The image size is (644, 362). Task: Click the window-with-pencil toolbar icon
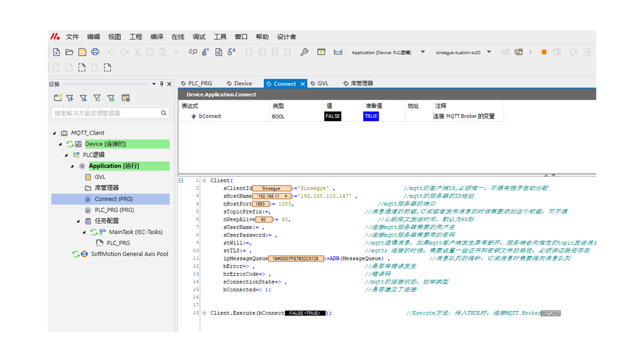(x=321, y=52)
